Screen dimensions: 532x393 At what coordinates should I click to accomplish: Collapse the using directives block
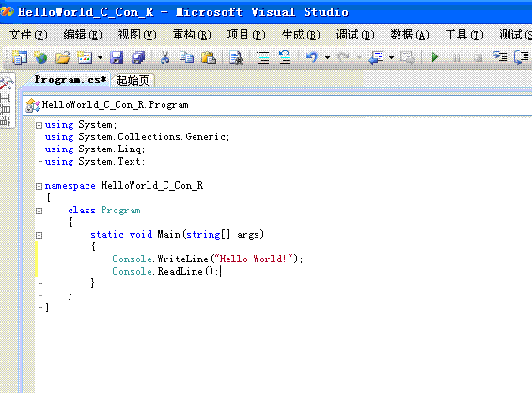pyautogui.click(x=39, y=125)
